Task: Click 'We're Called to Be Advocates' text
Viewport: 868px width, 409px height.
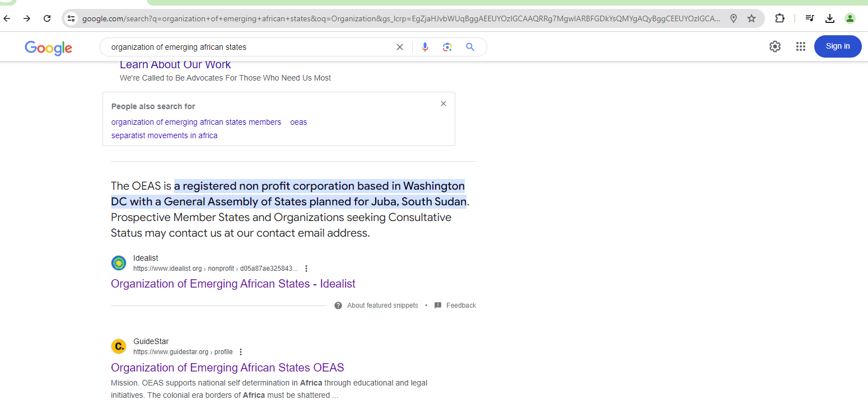Action: pos(225,78)
